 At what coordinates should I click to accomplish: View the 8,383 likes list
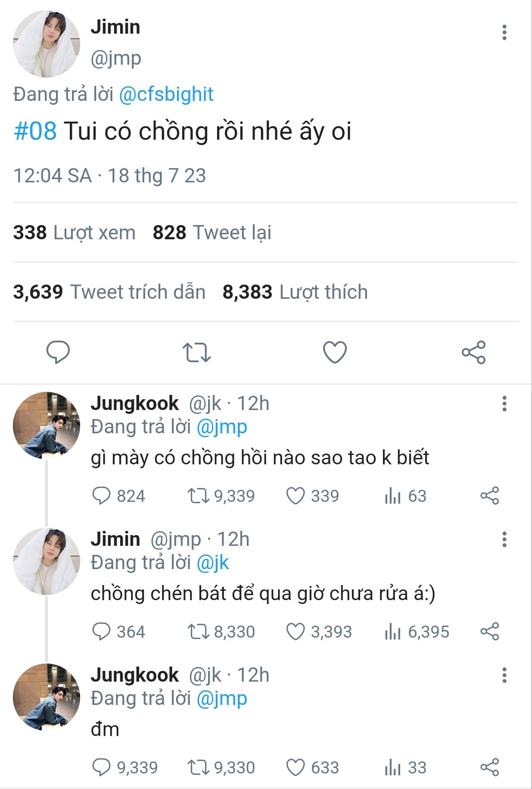[x=295, y=292]
